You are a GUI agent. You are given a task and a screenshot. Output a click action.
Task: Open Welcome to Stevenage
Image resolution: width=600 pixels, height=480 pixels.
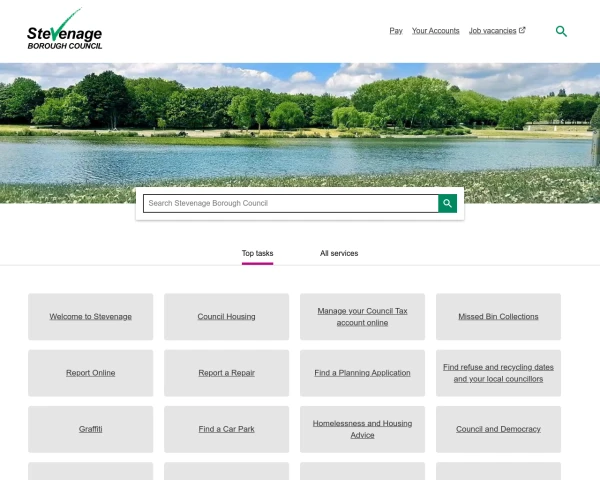click(90, 317)
